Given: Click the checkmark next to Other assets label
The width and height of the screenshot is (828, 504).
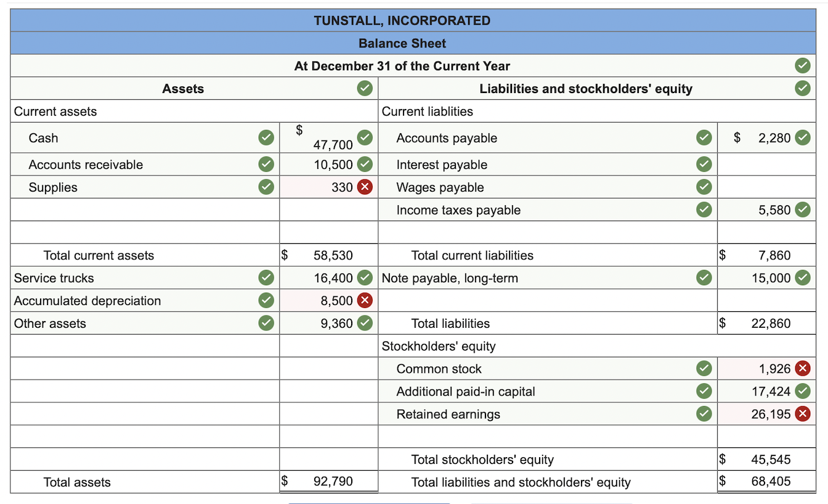Looking at the screenshot, I should pos(266,323).
